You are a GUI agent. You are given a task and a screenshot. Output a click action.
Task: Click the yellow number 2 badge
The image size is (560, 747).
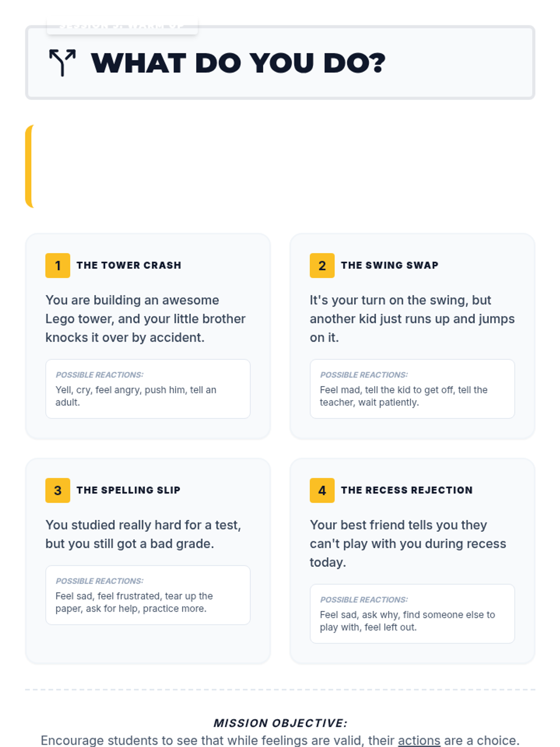(x=322, y=266)
